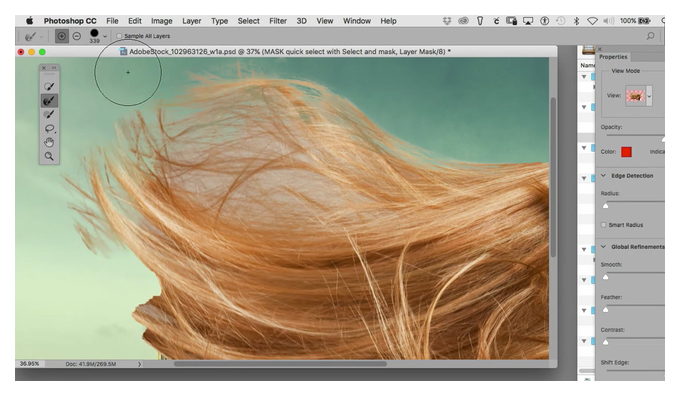Viewport: 680px width, 396px height.
Task: Open the Photoshop CC menu
Action: (x=70, y=21)
